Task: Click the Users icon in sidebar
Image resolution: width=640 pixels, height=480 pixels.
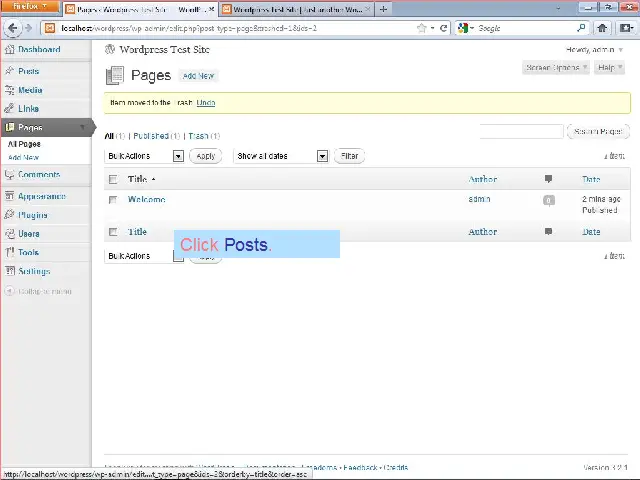Action: 9,233
